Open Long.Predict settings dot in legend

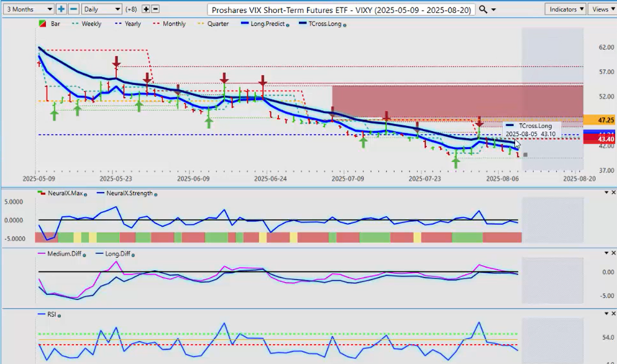(x=288, y=24)
